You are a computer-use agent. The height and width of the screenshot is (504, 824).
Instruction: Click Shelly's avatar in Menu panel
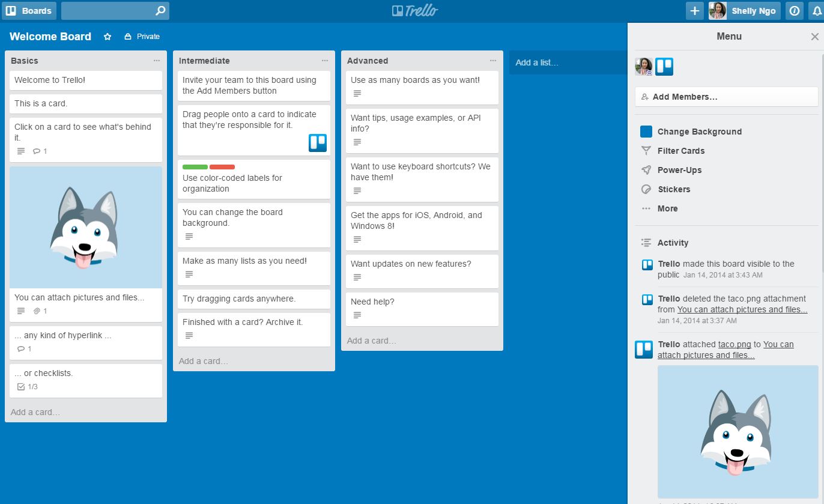click(x=644, y=67)
